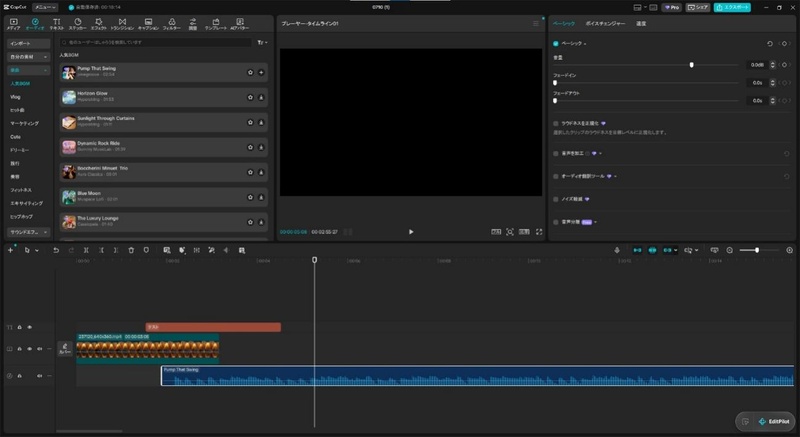Screen dimensions: 800x437
Task: Enable the voice enhancement (音声を加工) checkbox
Action: coord(556,153)
